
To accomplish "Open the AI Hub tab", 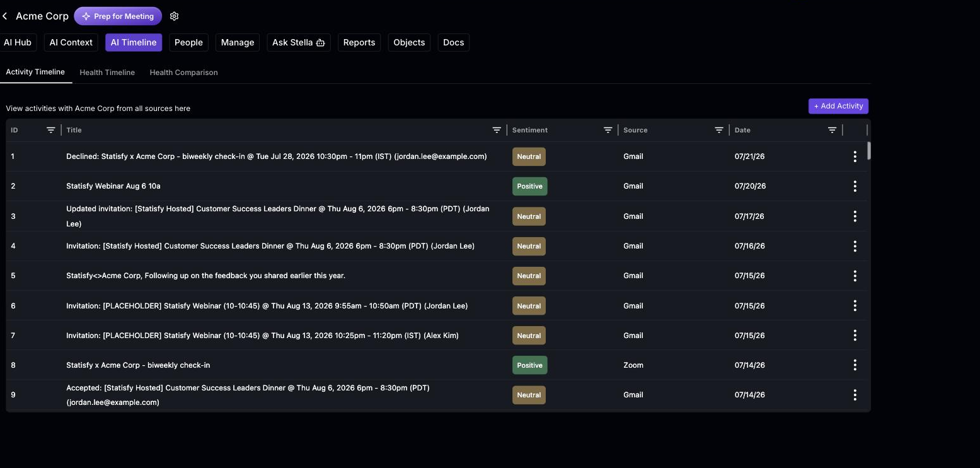I will click(x=18, y=42).
